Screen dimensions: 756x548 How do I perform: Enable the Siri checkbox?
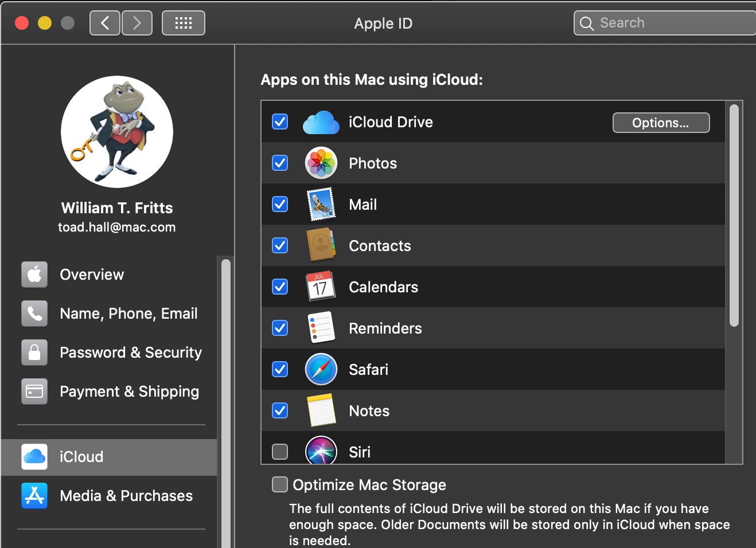280,452
